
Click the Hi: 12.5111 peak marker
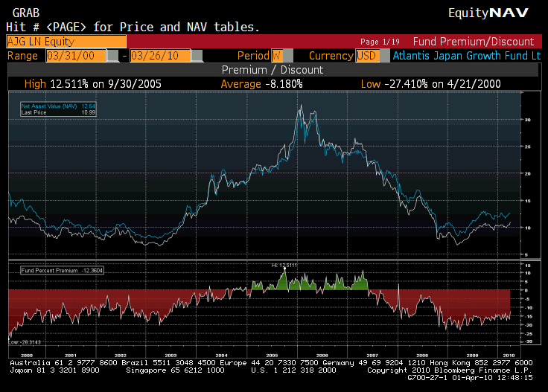pos(284,264)
